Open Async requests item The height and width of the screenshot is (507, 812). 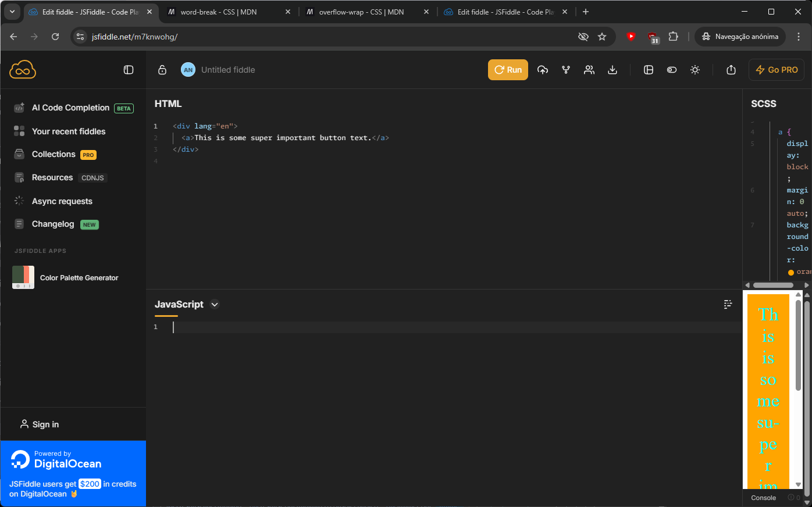[54, 201]
